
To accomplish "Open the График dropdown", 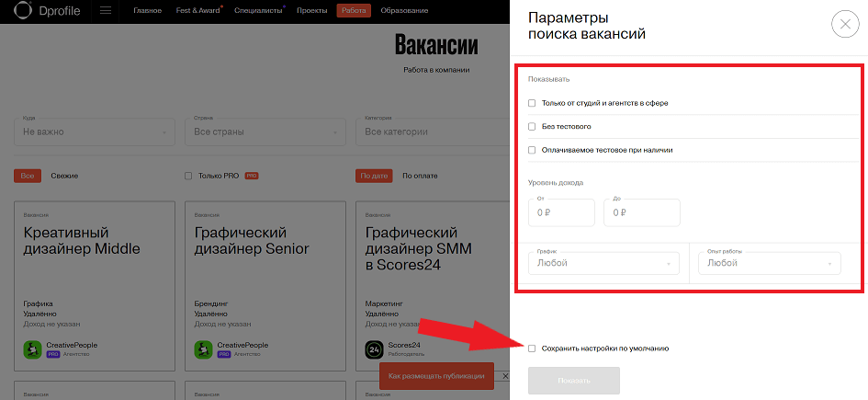I will click(x=603, y=263).
